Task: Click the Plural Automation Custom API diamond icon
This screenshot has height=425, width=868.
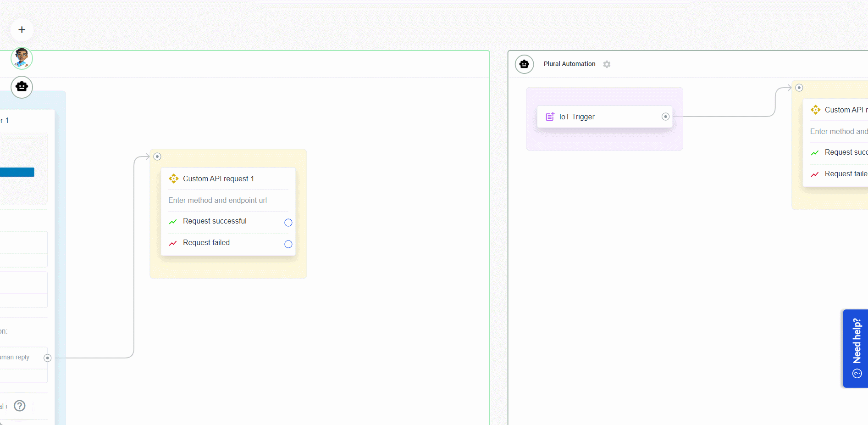Action: (x=815, y=110)
